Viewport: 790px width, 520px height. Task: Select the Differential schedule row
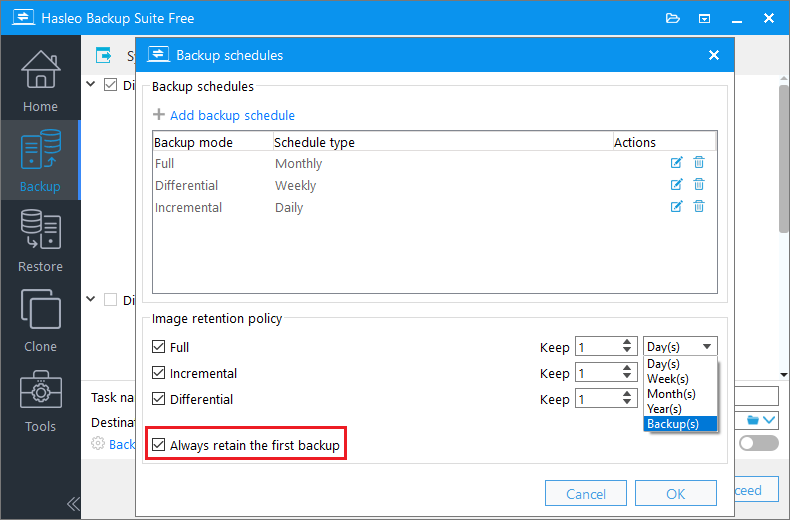click(434, 185)
